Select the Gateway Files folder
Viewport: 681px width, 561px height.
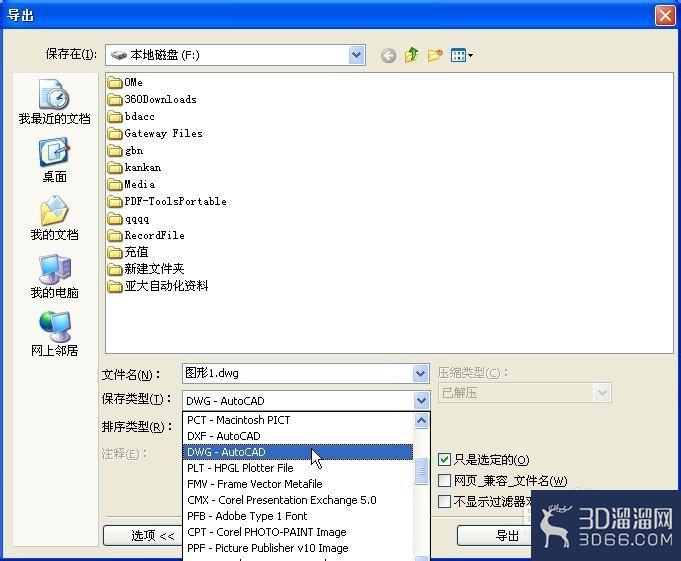point(155,133)
